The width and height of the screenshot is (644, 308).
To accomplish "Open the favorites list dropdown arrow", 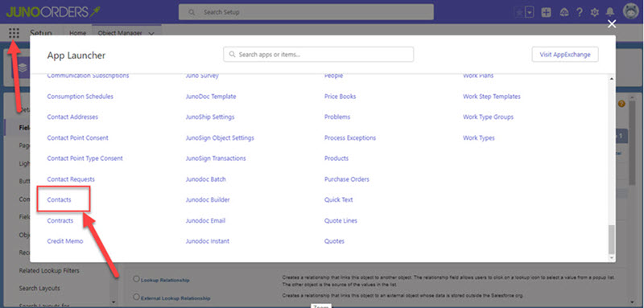I will [530, 12].
